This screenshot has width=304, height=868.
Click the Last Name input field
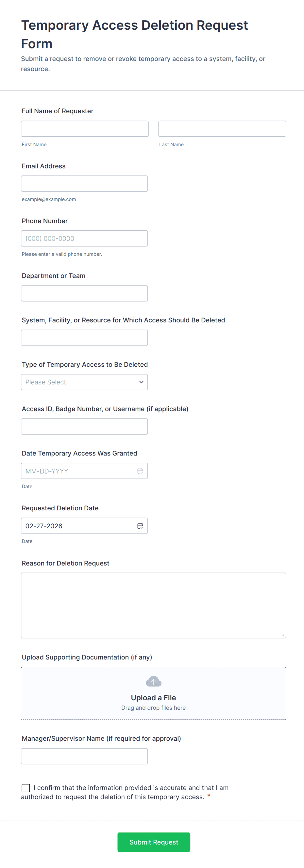tap(222, 128)
